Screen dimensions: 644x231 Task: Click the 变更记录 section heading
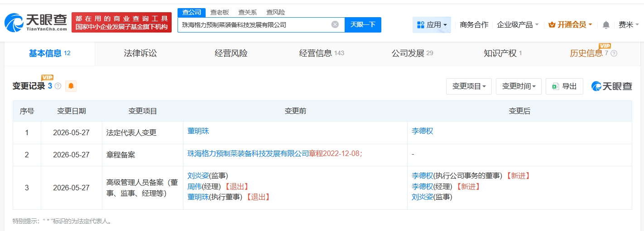coord(29,86)
